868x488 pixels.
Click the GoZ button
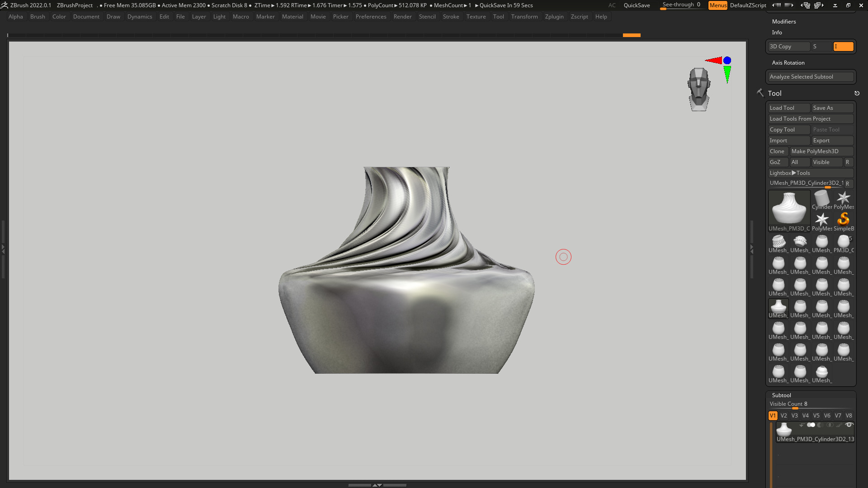778,162
